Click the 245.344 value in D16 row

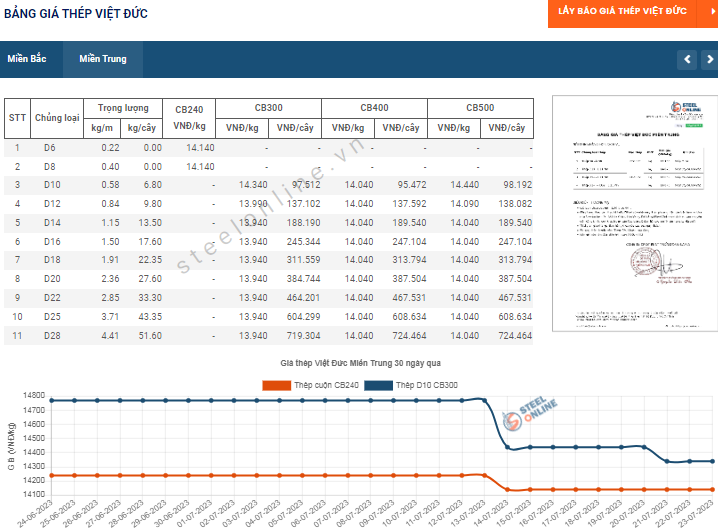pyautogui.click(x=304, y=242)
